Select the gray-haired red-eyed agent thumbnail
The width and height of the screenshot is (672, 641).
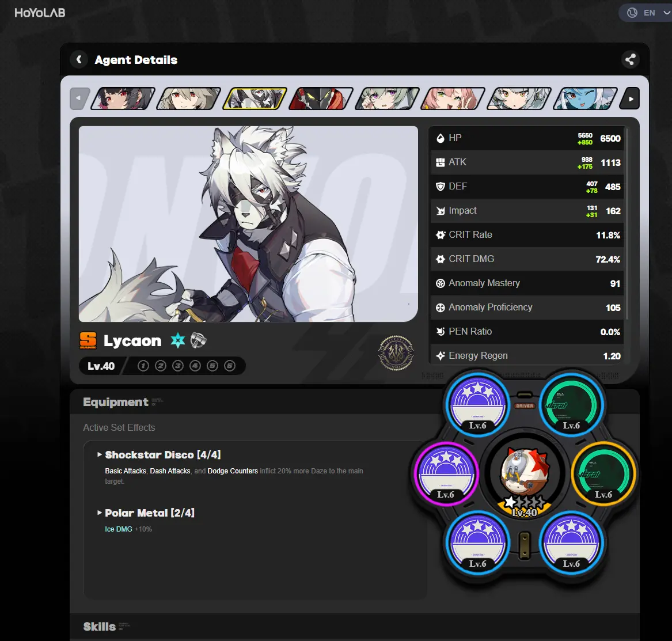(189, 98)
